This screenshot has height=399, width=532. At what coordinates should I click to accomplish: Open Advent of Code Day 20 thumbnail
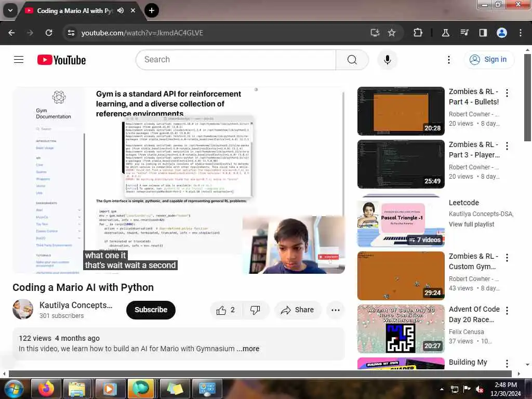[401, 329]
